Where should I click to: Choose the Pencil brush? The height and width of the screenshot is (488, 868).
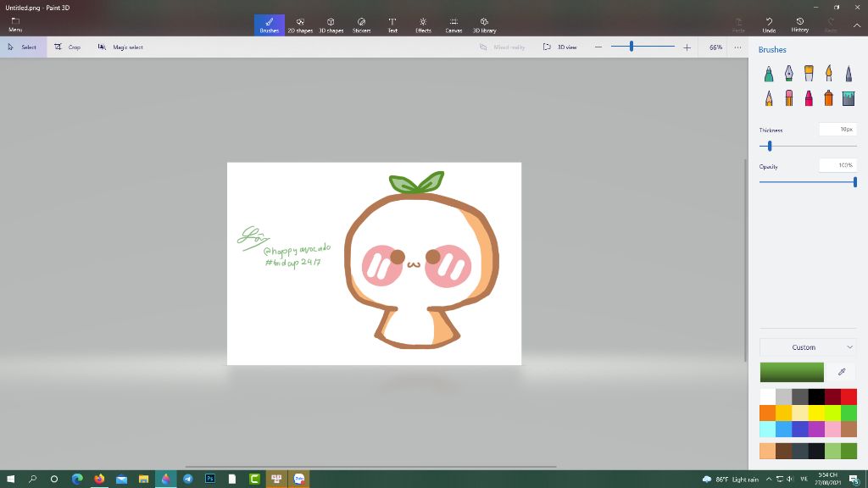coord(769,98)
